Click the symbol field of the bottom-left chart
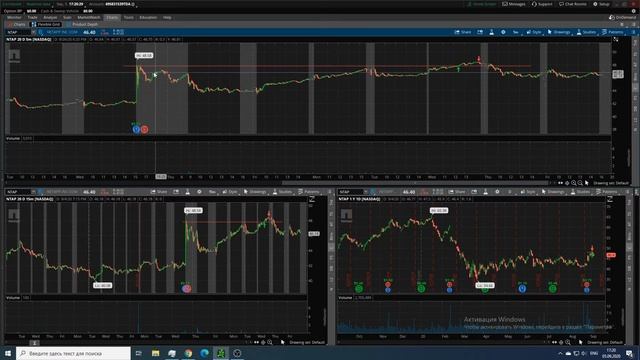This screenshot has width=640, height=360. [18, 192]
